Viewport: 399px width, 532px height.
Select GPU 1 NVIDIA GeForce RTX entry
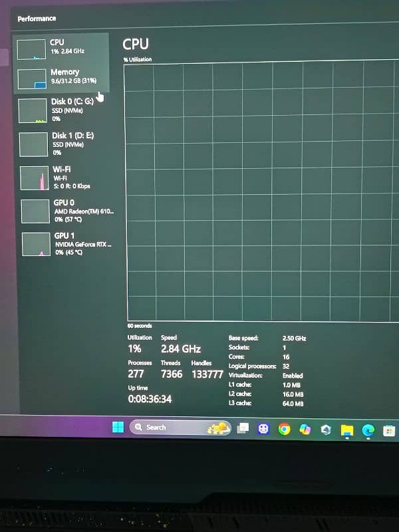tap(67, 243)
